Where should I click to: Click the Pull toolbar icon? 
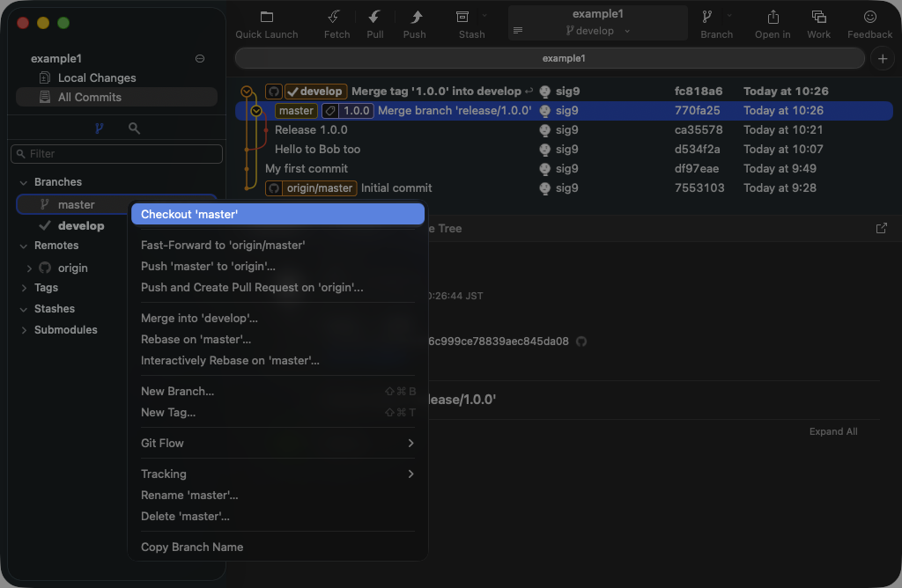point(374,17)
